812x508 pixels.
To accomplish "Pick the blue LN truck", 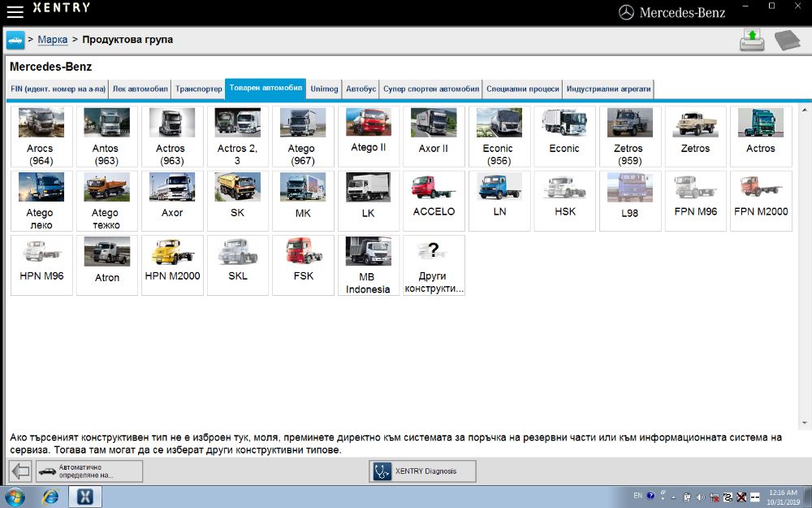I will click(499, 201).
